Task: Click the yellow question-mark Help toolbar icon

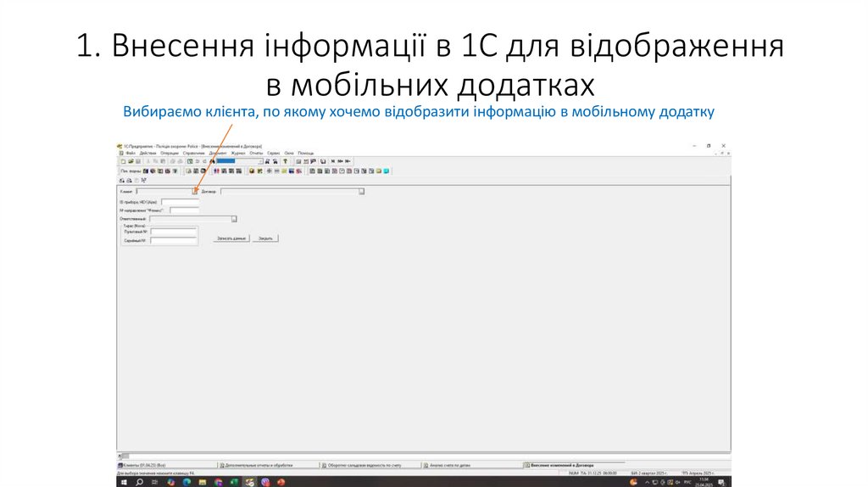Action: pyautogui.click(x=285, y=161)
